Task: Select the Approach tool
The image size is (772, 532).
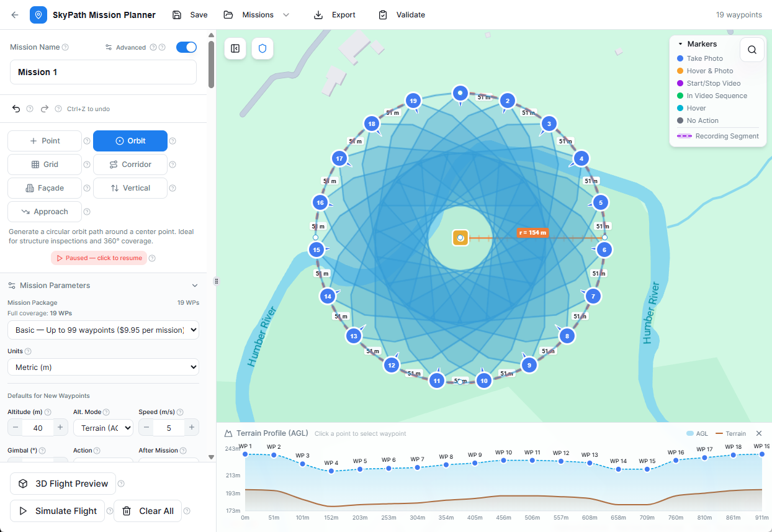Action: 45,212
